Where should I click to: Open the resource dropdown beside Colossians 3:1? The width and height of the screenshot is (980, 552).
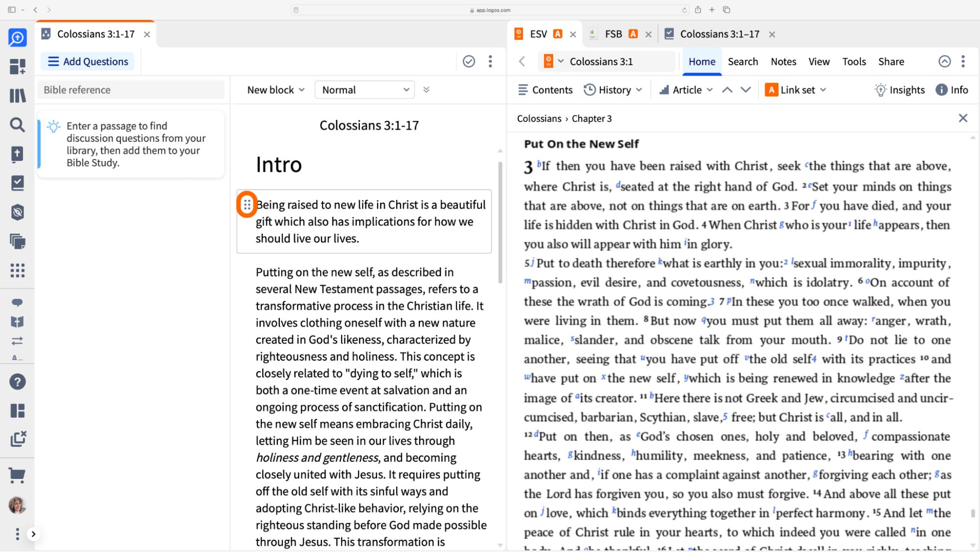click(x=553, y=61)
